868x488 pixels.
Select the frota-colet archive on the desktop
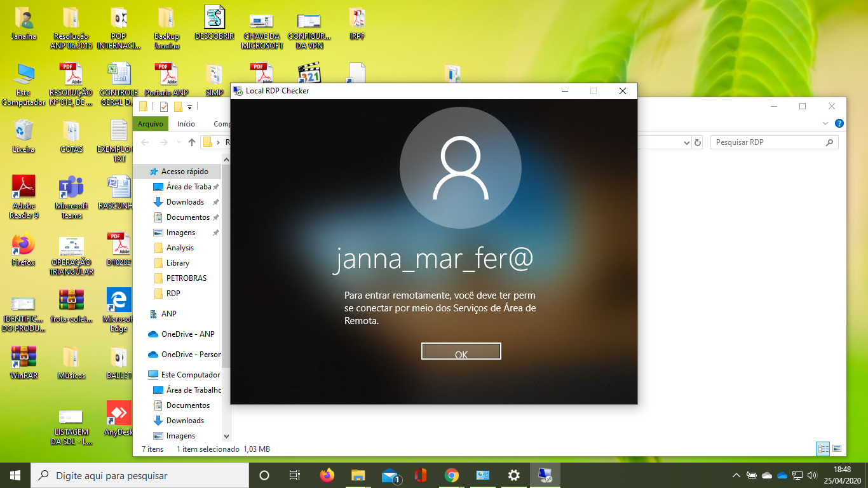(x=71, y=306)
